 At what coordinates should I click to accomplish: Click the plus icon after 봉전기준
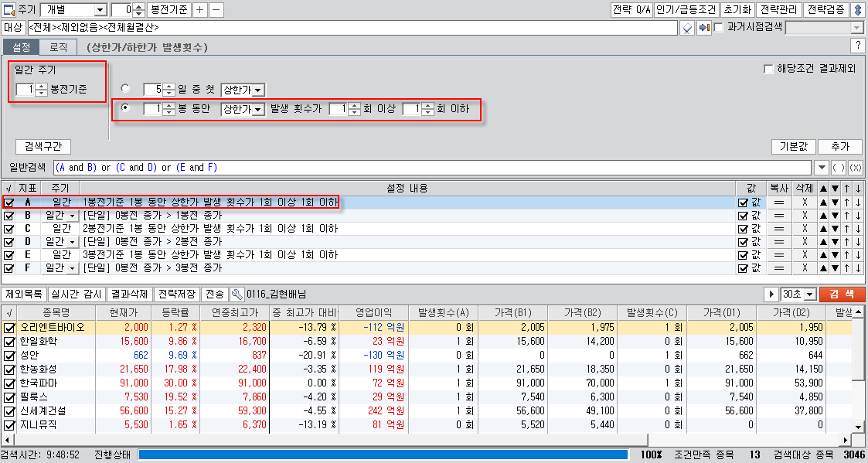[x=200, y=10]
